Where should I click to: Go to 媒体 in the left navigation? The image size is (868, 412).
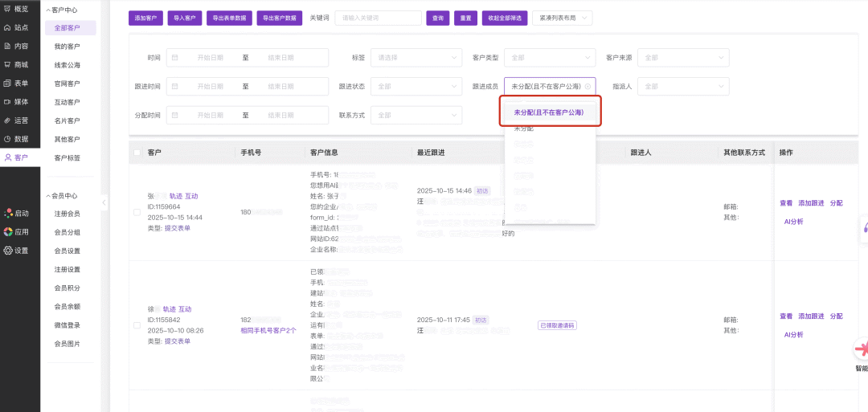[x=19, y=102]
